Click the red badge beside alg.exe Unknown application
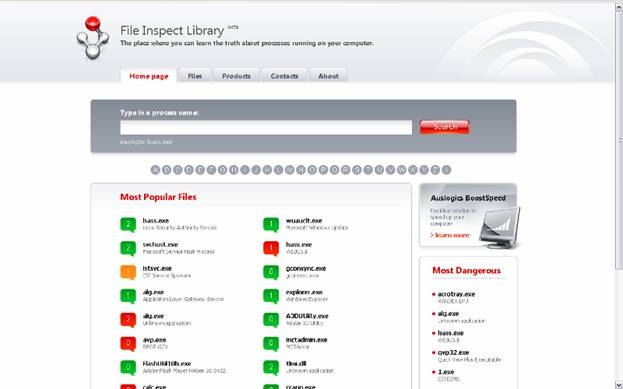The height and width of the screenshot is (389, 623). [x=128, y=320]
